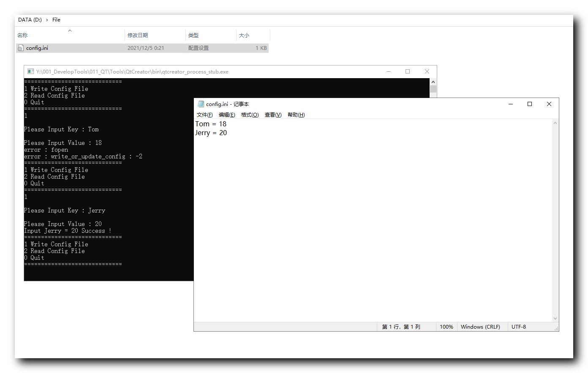Click the UTF-8 encoding status entry
588x373 pixels.
[519, 327]
